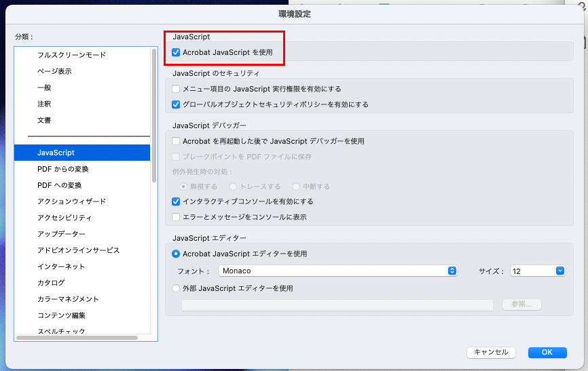Open 'PDF からの変換' category
Screen dimensions: 588x371
point(63,169)
